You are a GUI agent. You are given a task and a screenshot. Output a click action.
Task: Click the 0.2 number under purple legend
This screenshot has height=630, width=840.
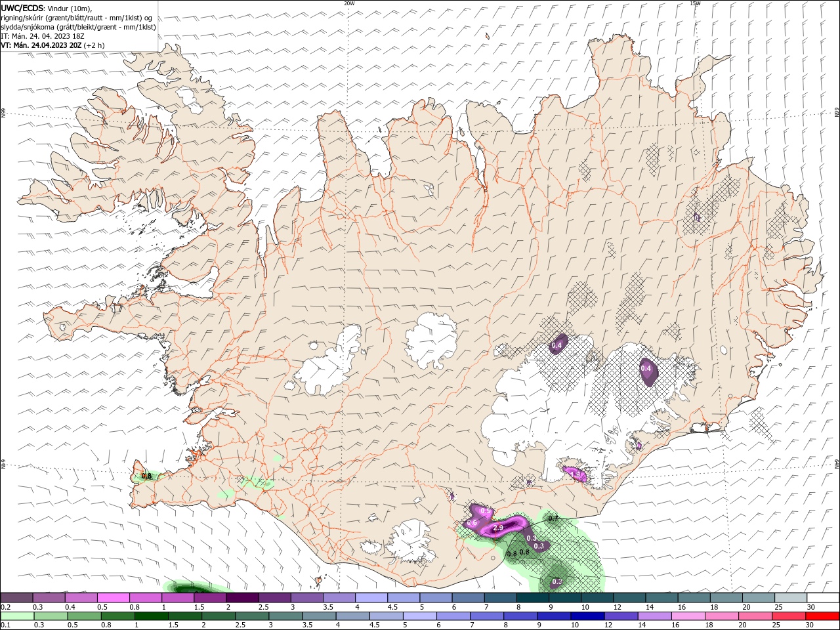pos(5,607)
